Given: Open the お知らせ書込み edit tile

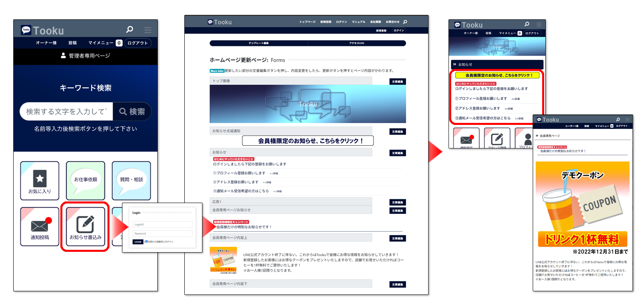Looking at the screenshot, I should coord(86,227).
